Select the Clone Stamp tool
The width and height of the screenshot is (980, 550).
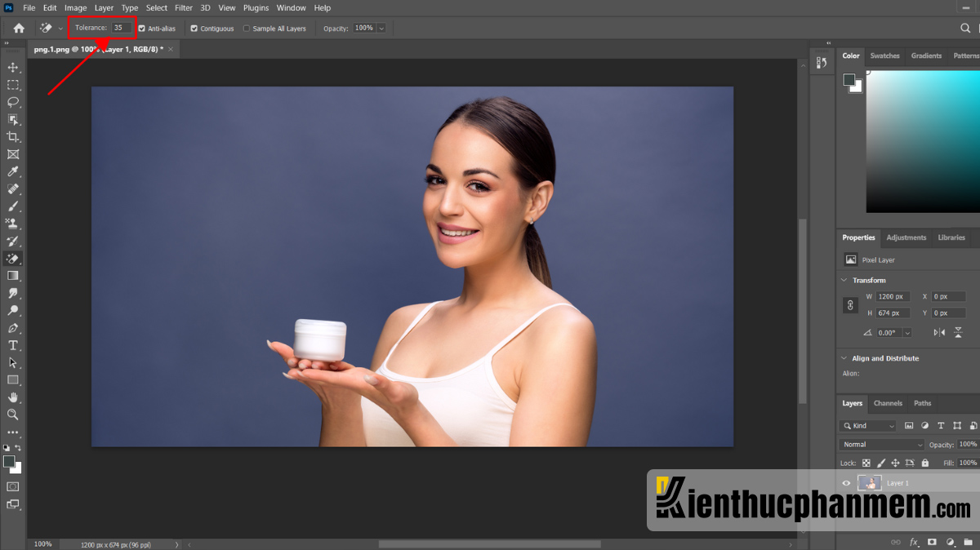pyautogui.click(x=13, y=224)
